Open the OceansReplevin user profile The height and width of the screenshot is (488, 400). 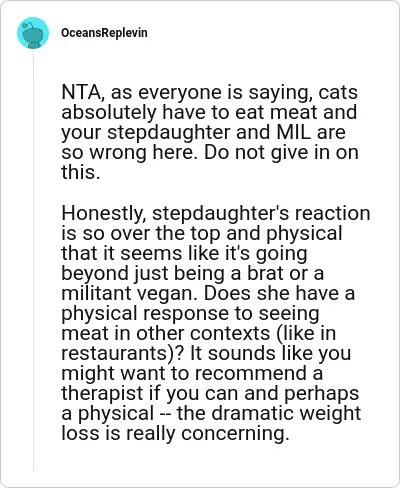tap(104, 33)
